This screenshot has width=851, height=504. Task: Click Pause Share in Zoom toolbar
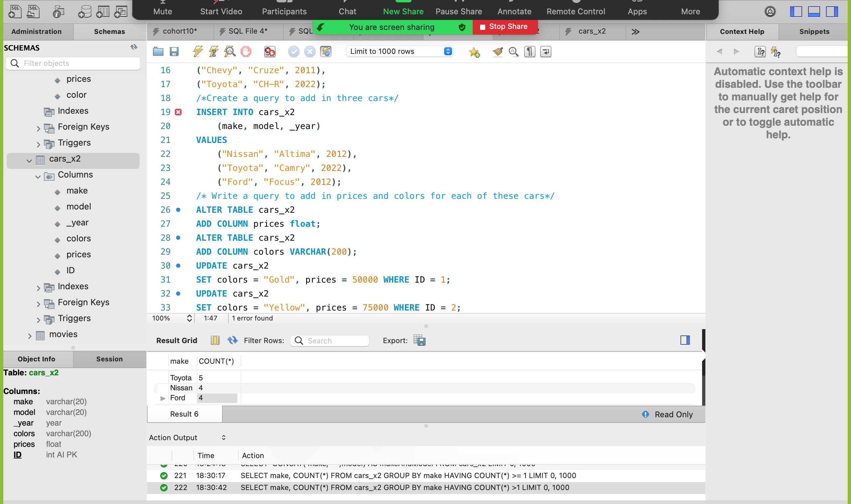[458, 11]
